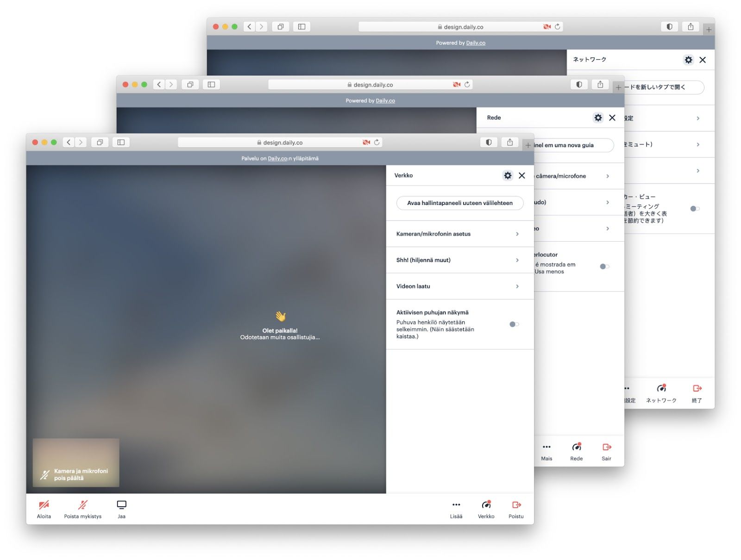Image resolution: width=741 pixels, height=560 pixels.
Task: Open the gear settings in the Verkko panel
Action: [508, 175]
